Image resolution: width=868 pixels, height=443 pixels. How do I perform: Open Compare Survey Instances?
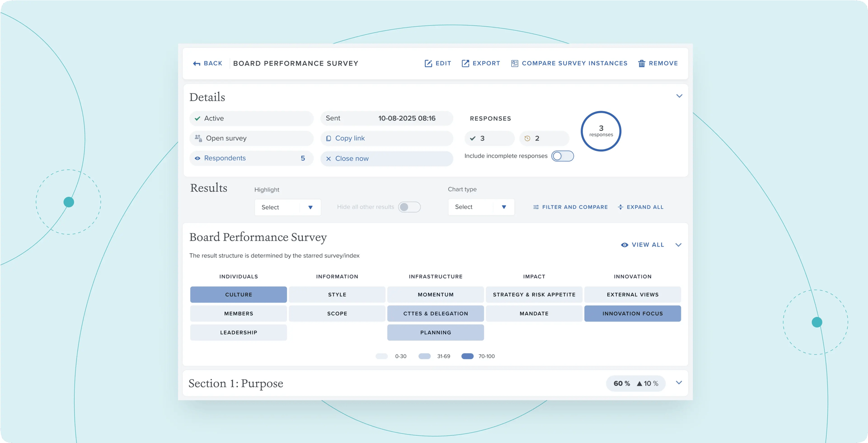coord(569,63)
